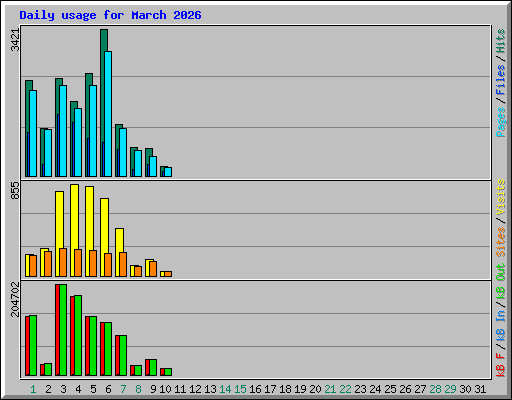Click the 3421 axis maximum label
The width and height of the screenshot is (512, 400).
pyautogui.click(x=15, y=40)
